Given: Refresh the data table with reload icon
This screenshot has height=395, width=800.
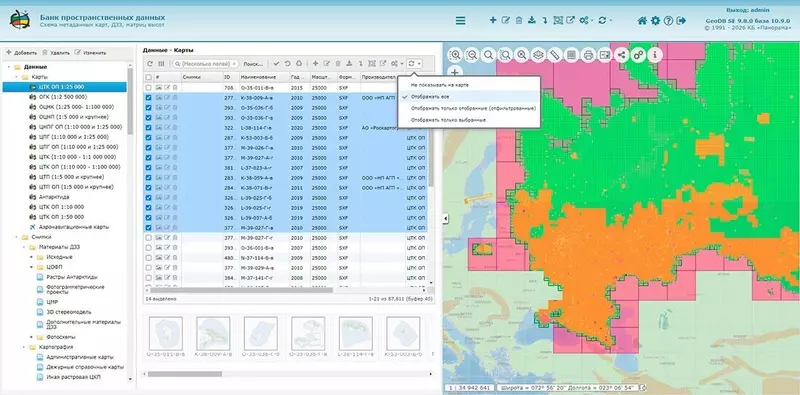Looking at the screenshot, I should (x=150, y=64).
